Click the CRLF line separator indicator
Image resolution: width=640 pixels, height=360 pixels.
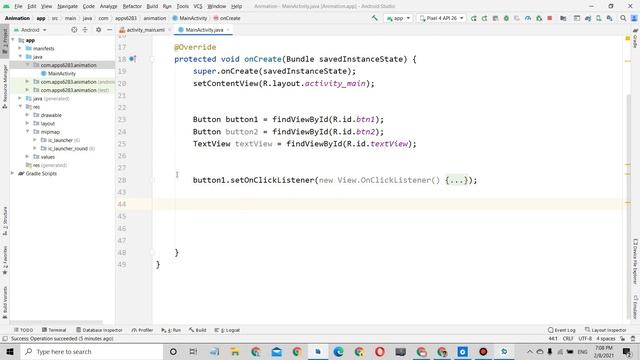(x=568, y=338)
